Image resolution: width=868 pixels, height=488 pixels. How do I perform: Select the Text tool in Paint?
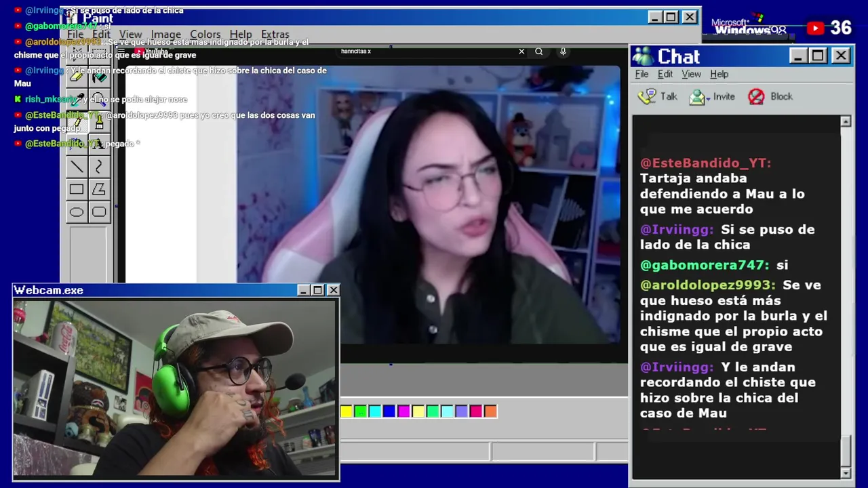pyautogui.click(x=100, y=144)
